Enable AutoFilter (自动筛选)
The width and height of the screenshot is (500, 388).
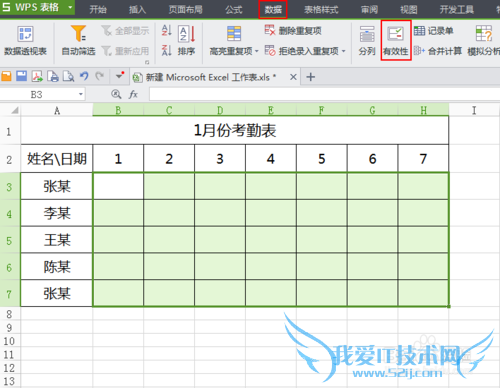[x=79, y=41]
